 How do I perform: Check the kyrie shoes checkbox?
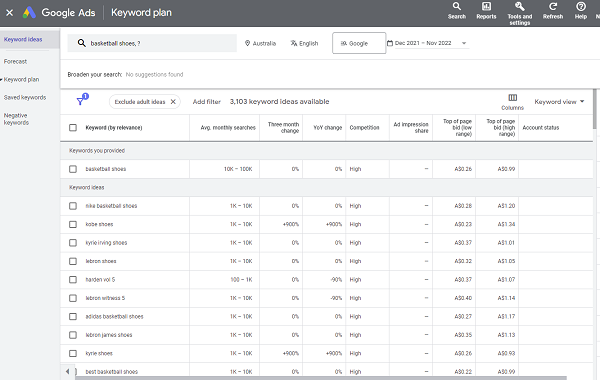tap(73, 353)
